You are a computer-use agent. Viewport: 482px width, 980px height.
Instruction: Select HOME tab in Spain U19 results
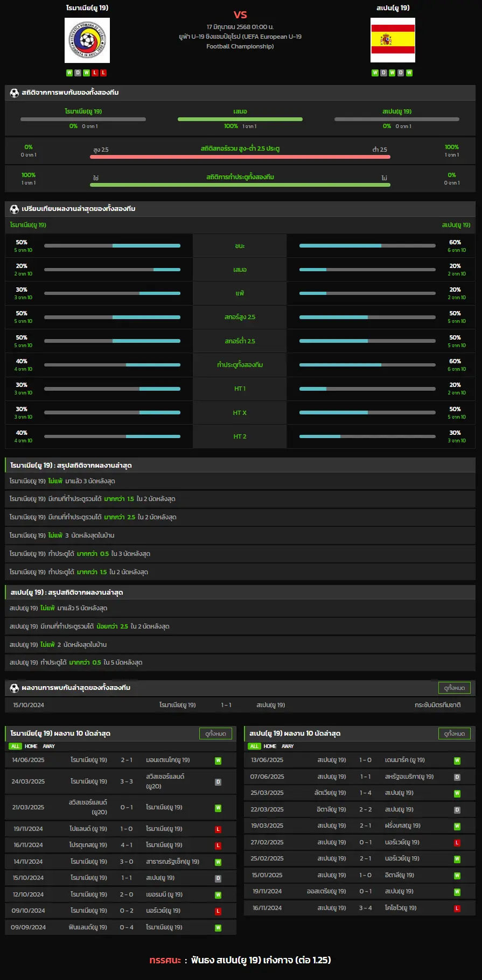270,746
